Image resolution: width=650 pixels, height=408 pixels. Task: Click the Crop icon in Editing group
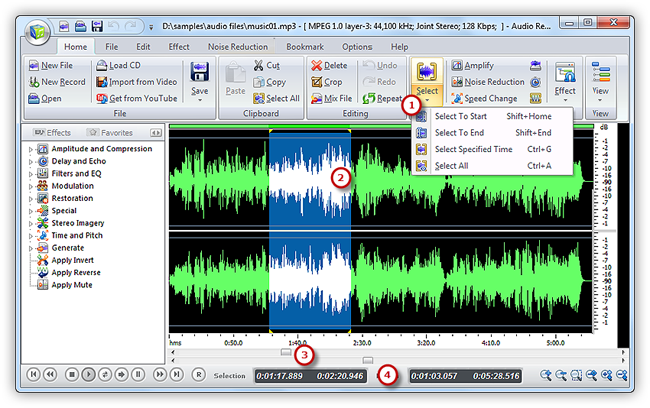point(316,82)
